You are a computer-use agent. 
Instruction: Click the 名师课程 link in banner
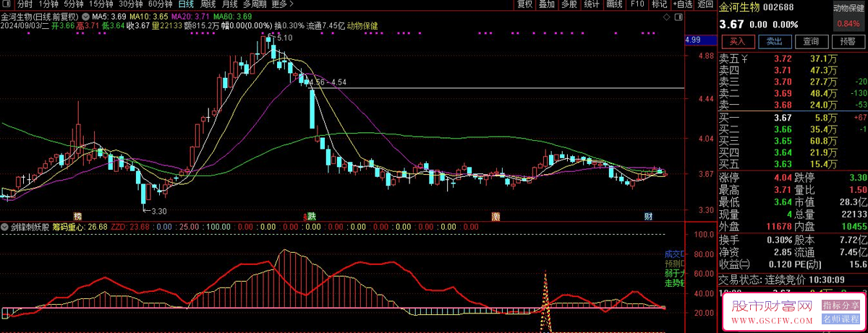[841, 318]
